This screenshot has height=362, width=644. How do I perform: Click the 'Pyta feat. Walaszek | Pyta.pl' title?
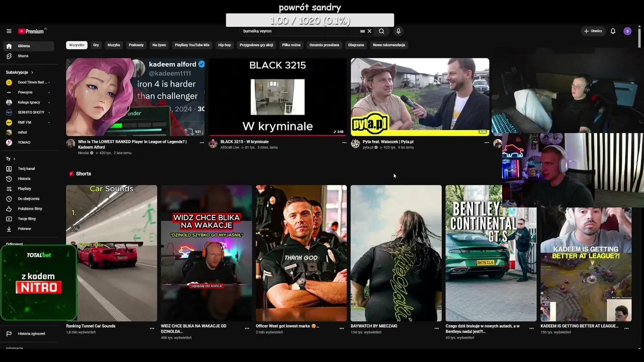click(388, 142)
